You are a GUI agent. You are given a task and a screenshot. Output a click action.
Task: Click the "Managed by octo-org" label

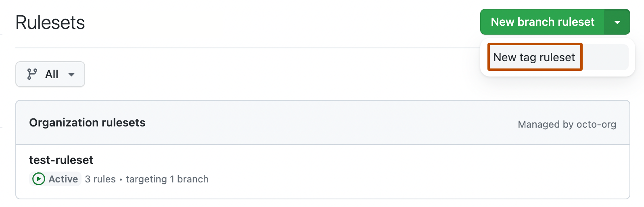[x=567, y=124]
